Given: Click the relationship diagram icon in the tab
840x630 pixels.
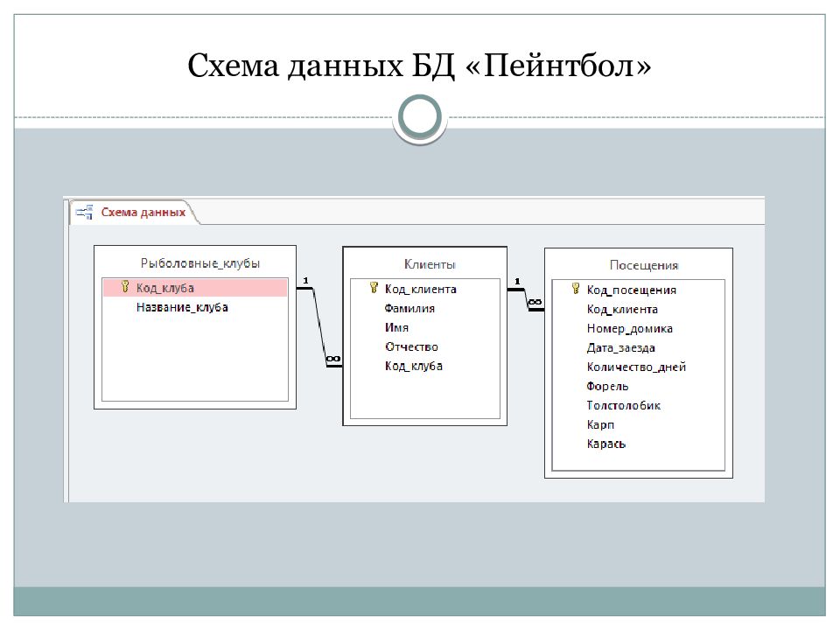Looking at the screenshot, I should tap(84, 213).
